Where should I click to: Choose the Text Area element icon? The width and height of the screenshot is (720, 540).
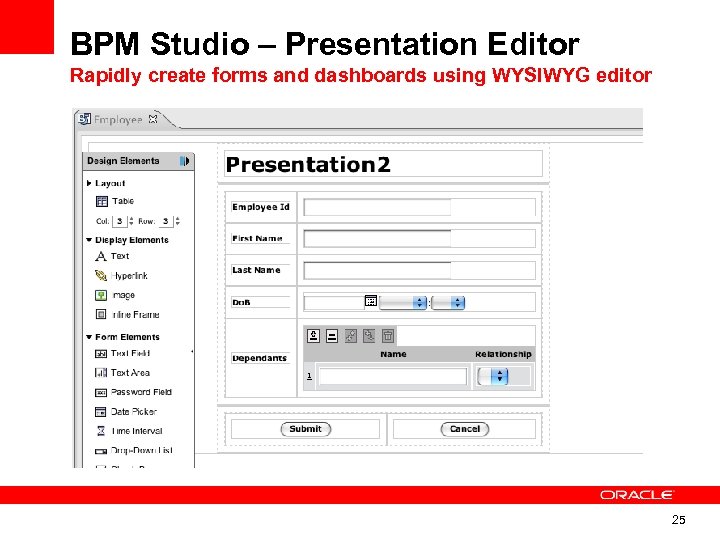[101, 373]
